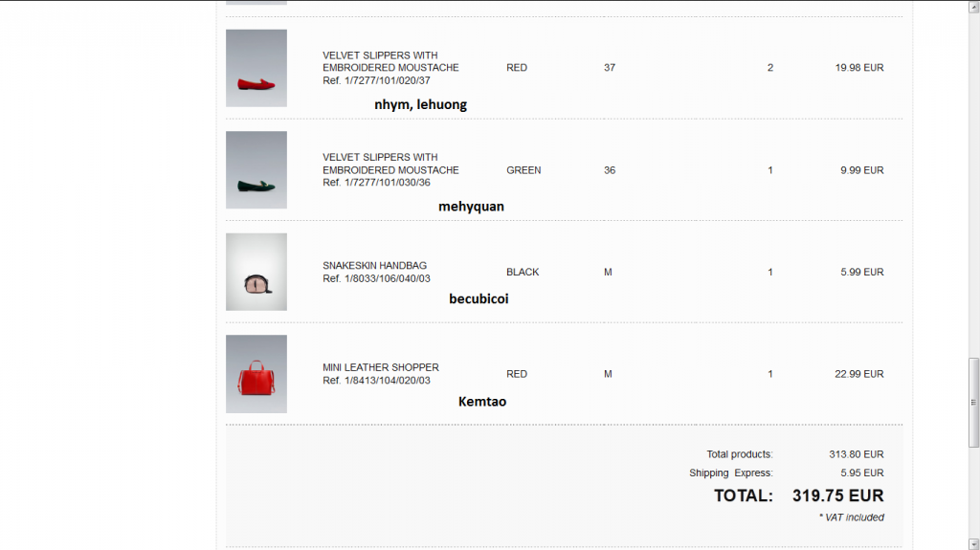Open the red mini leather shopper image
The height and width of the screenshot is (550, 980).
(x=256, y=374)
